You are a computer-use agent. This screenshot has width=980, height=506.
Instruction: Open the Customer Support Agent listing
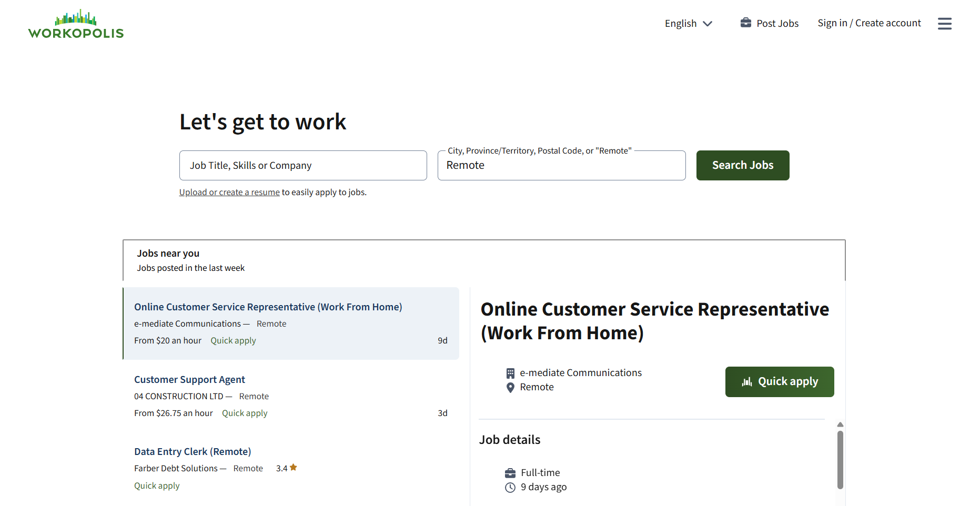coord(189,379)
